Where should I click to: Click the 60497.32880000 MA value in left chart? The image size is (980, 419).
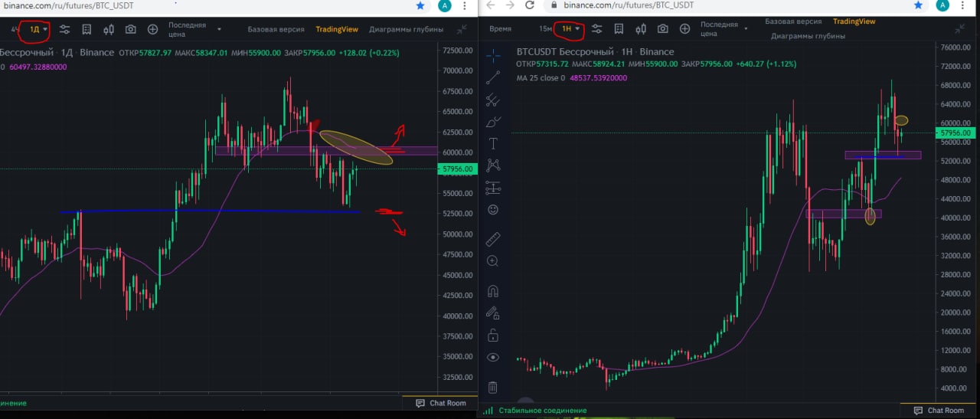[38, 67]
